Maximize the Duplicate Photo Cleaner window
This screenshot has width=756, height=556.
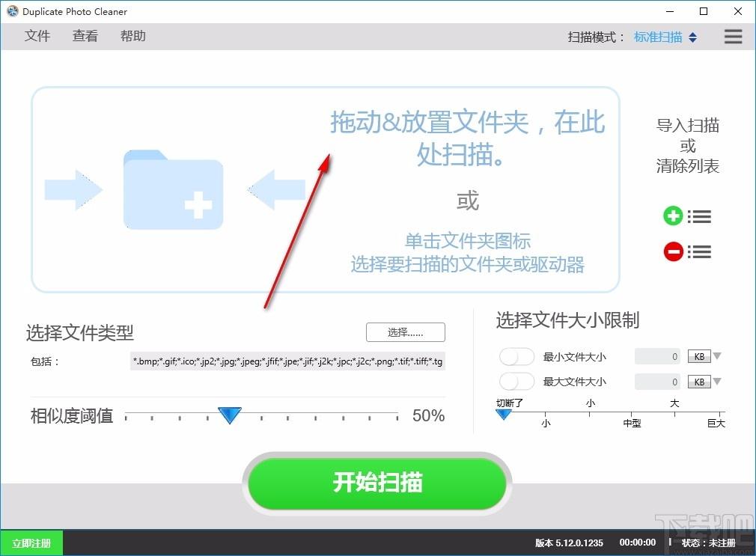(704, 11)
